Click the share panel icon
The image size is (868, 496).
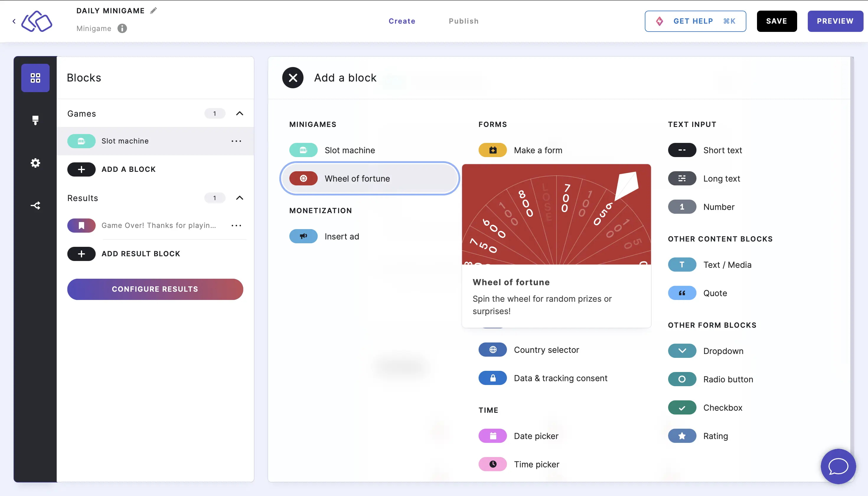pyautogui.click(x=35, y=205)
